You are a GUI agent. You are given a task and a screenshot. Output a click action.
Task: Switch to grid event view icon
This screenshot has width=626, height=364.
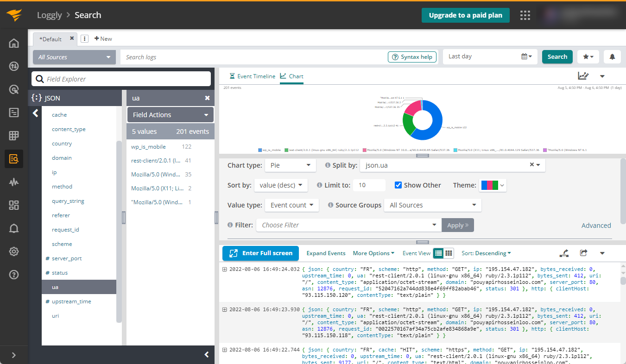(x=449, y=253)
